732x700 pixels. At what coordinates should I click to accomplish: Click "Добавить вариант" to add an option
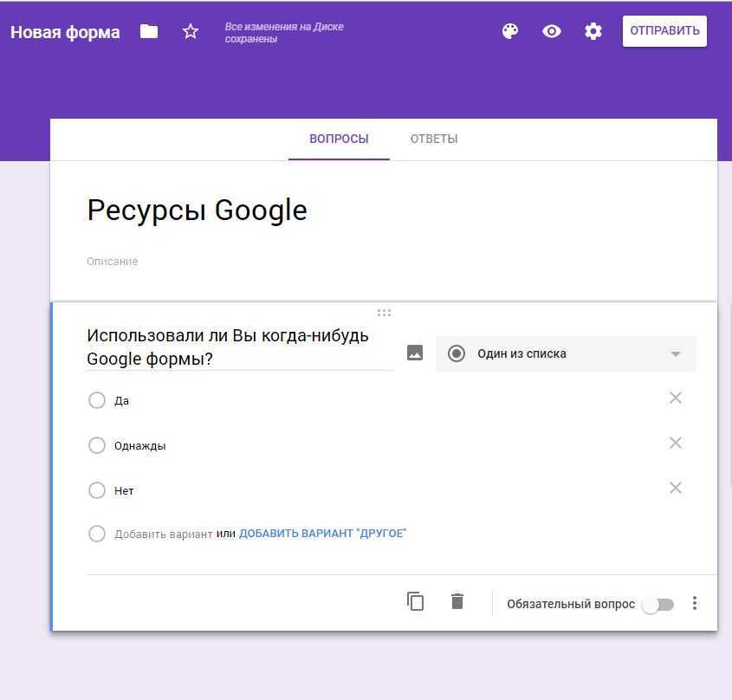(164, 535)
